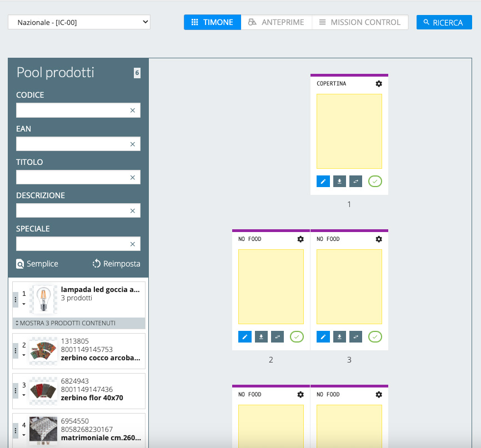
Task: Clear the CODICE field with its X
Action: coord(133,110)
